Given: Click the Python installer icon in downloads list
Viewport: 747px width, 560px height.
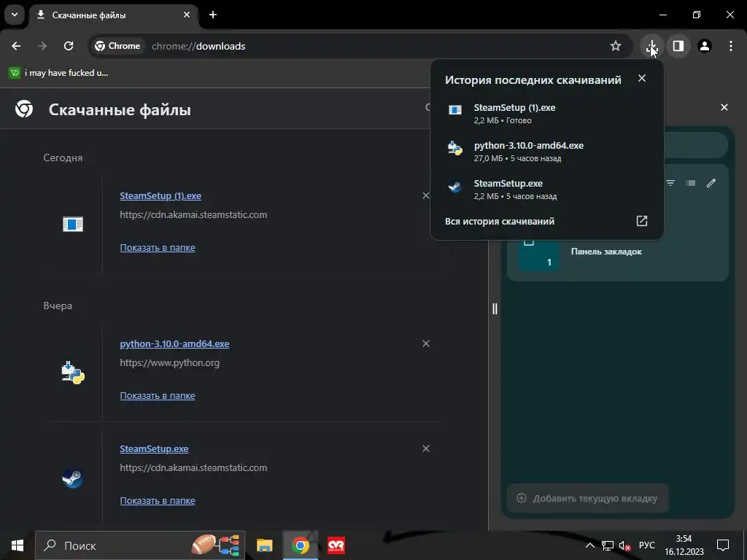Looking at the screenshot, I should pyautogui.click(x=73, y=373).
